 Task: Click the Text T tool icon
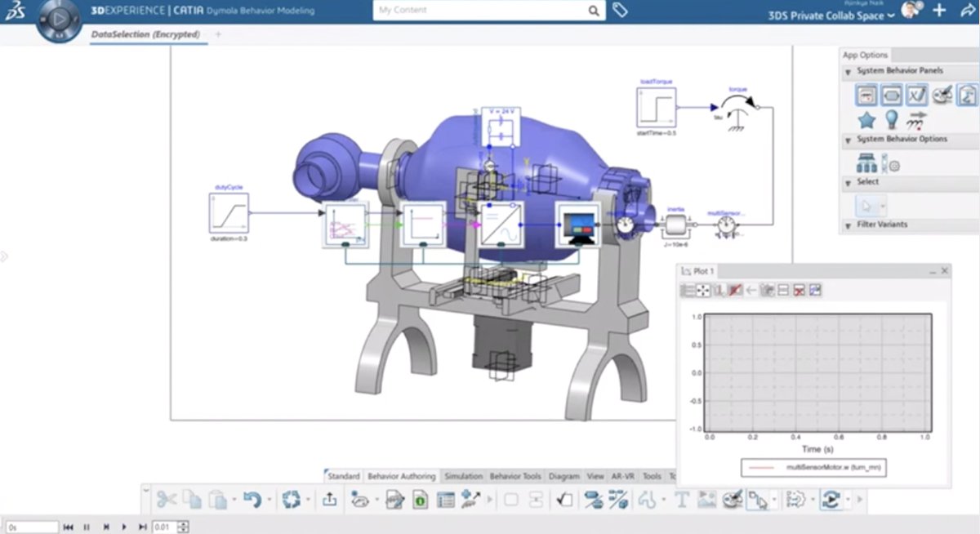pos(682,499)
